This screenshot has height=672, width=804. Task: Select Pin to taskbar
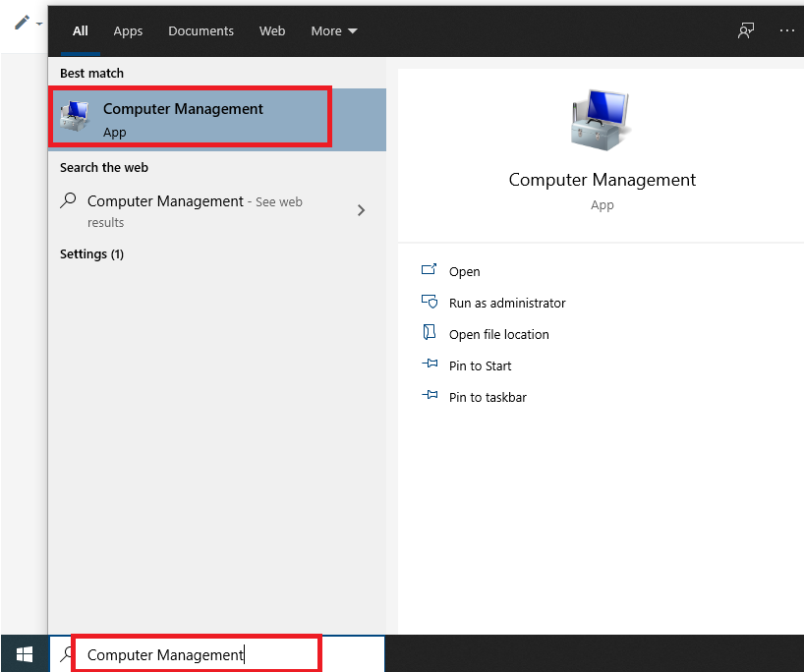(488, 397)
